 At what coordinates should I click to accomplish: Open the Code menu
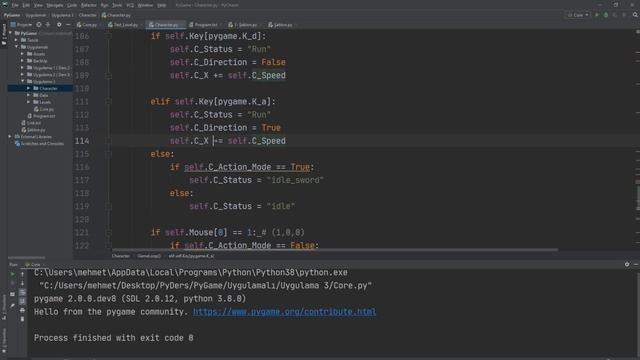coord(72,5)
